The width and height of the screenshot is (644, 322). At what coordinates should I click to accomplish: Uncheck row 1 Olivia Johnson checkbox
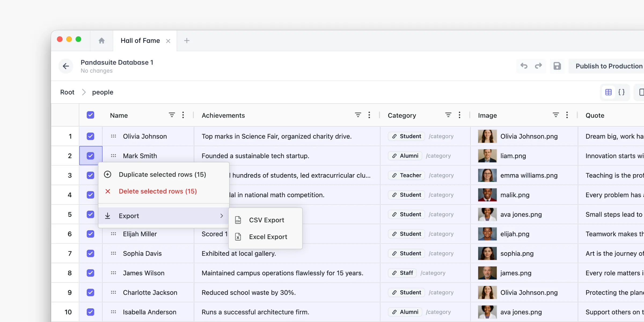(90, 136)
